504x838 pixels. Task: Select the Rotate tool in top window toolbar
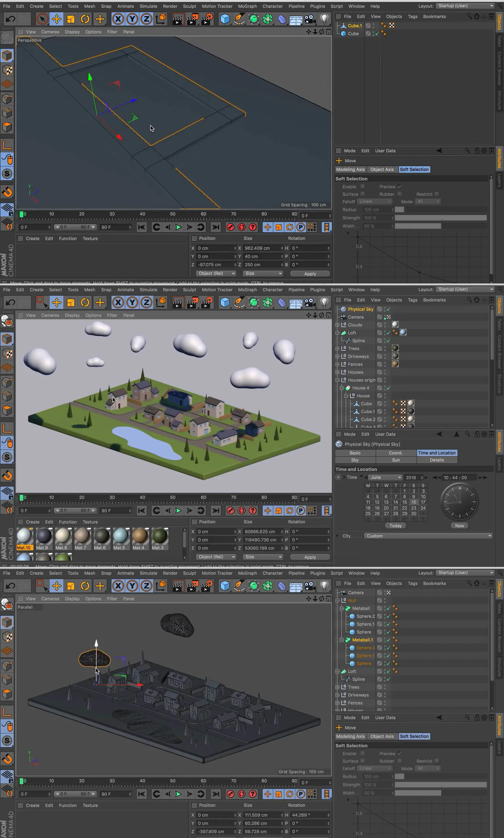click(85, 19)
